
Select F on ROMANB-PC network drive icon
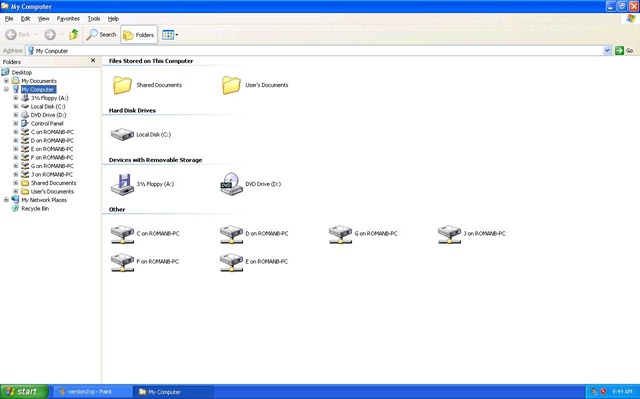(x=122, y=262)
